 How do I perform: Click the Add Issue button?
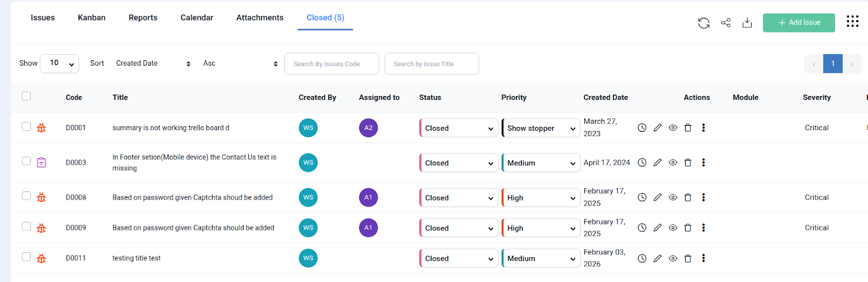pyautogui.click(x=799, y=23)
